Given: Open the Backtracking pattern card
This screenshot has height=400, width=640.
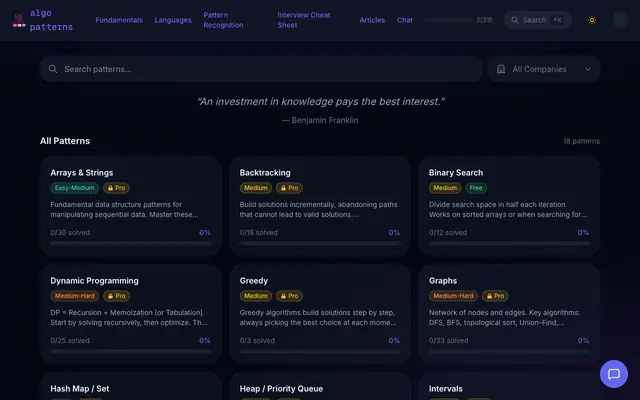Looking at the screenshot, I should click(x=320, y=206).
